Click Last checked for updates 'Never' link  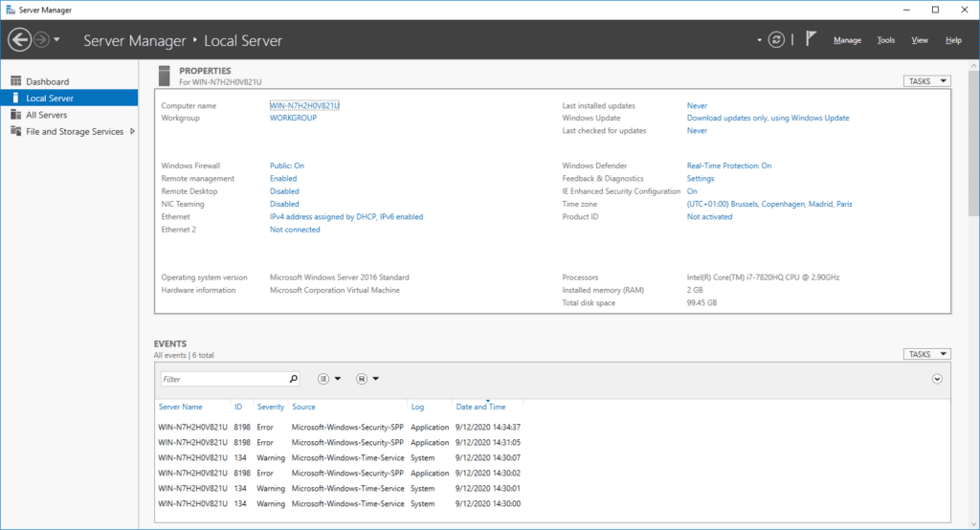(697, 131)
